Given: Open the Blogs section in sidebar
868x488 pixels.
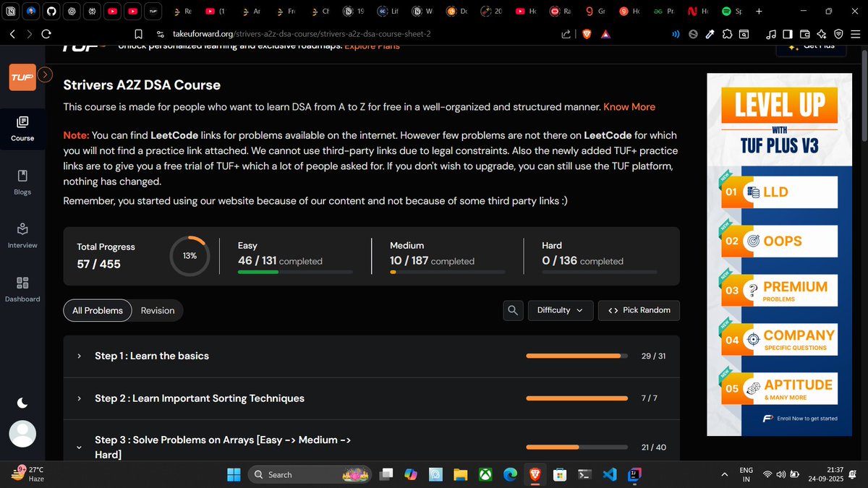Looking at the screenshot, I should coord(22,182).
